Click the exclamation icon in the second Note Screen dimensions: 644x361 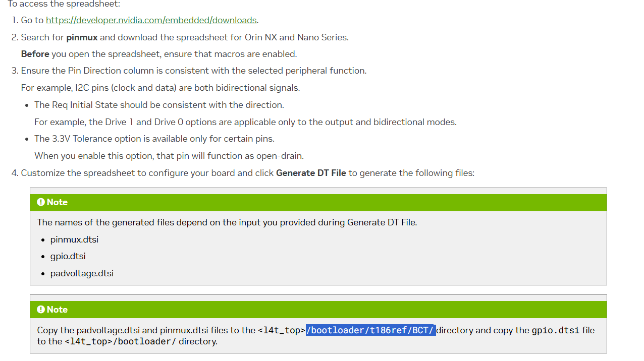click(x=41, y=310)
